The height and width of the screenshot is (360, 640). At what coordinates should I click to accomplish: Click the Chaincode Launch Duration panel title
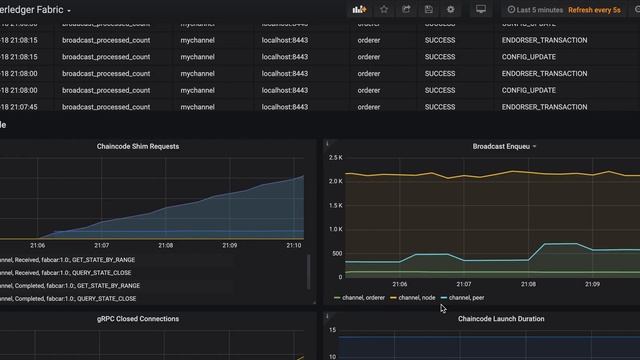tap(501, 319)
